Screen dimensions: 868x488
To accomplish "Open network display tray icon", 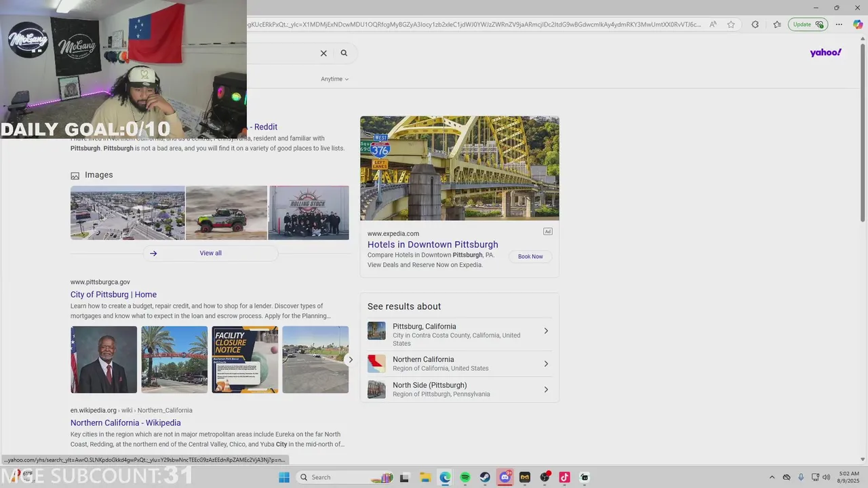I will (x=815, y=477).
